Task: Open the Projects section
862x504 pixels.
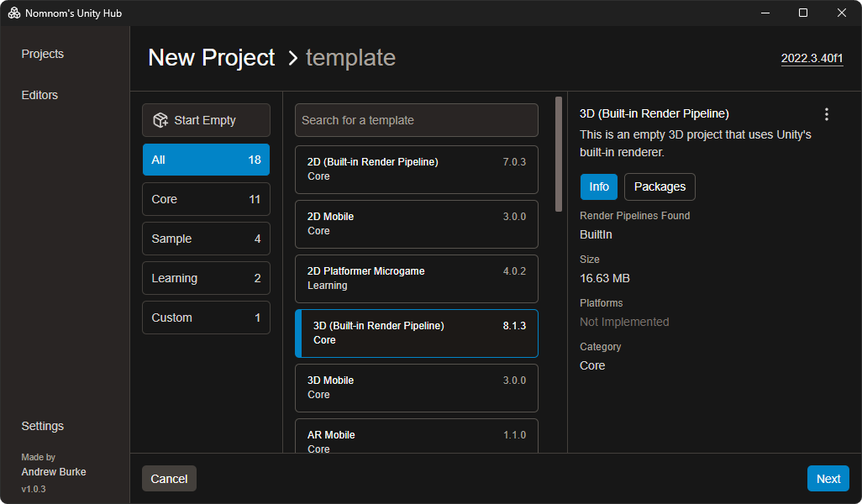Action: 42,54
